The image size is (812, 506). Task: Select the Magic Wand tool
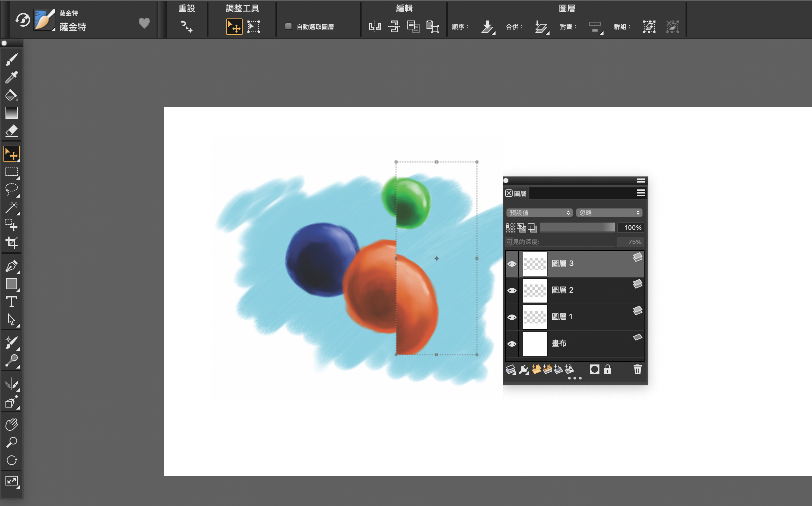11,207
